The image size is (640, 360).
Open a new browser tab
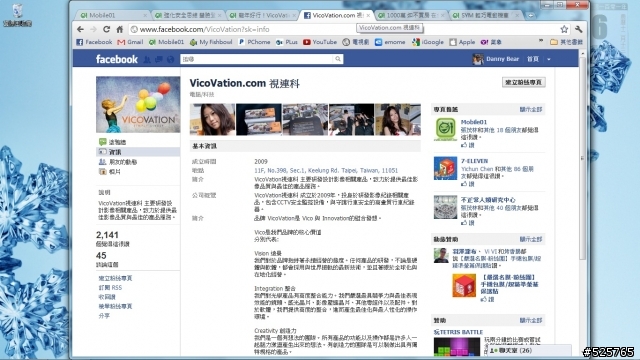[531, 16]
